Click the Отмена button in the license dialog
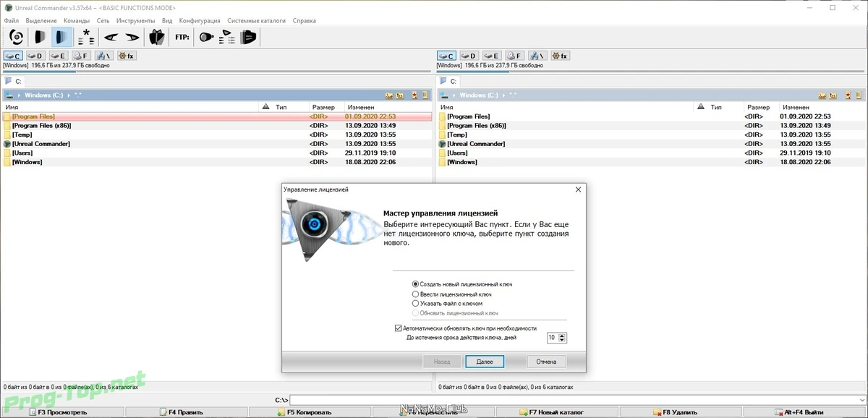The height and width of the screenshot is (418, 868). click(x=547, y=361)
